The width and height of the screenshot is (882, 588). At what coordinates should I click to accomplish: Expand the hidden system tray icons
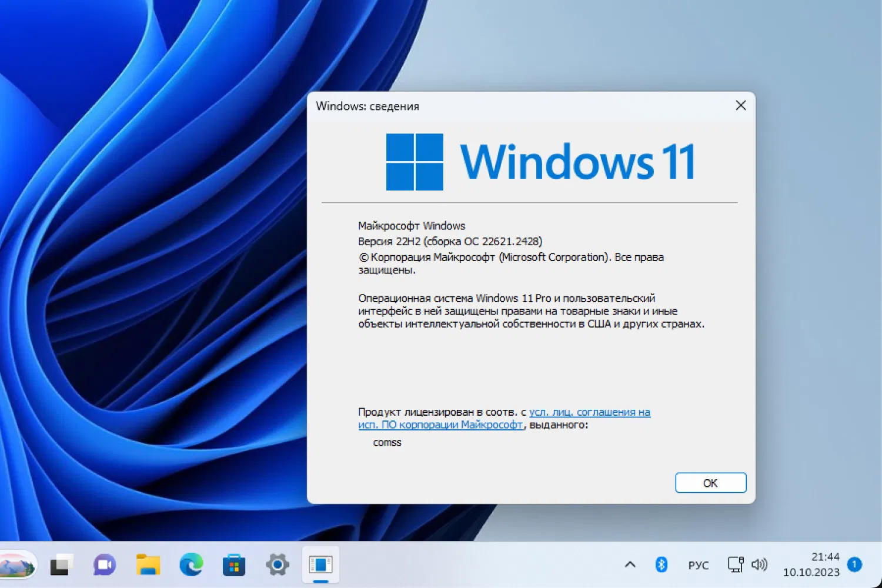coord(630,564)
